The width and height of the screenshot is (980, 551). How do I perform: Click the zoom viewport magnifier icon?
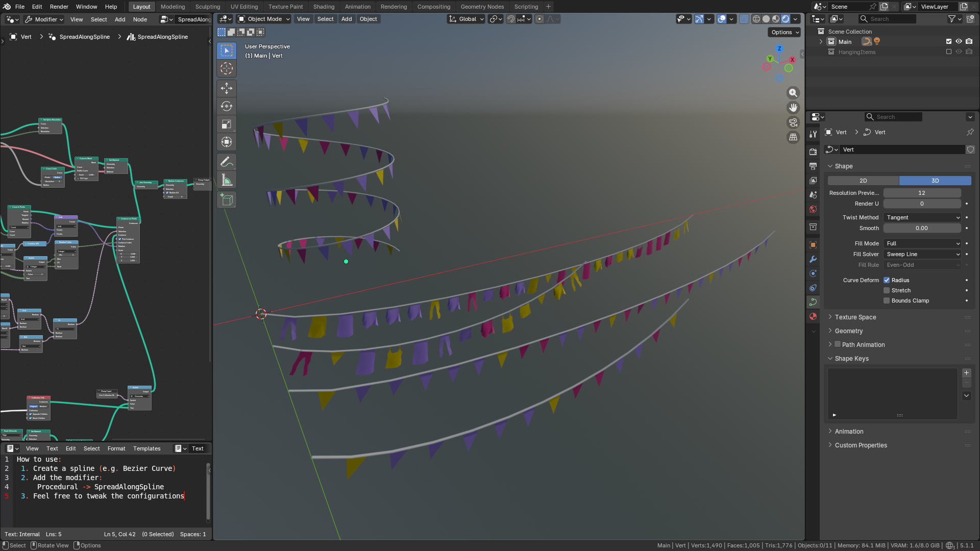tap(793, 93)
